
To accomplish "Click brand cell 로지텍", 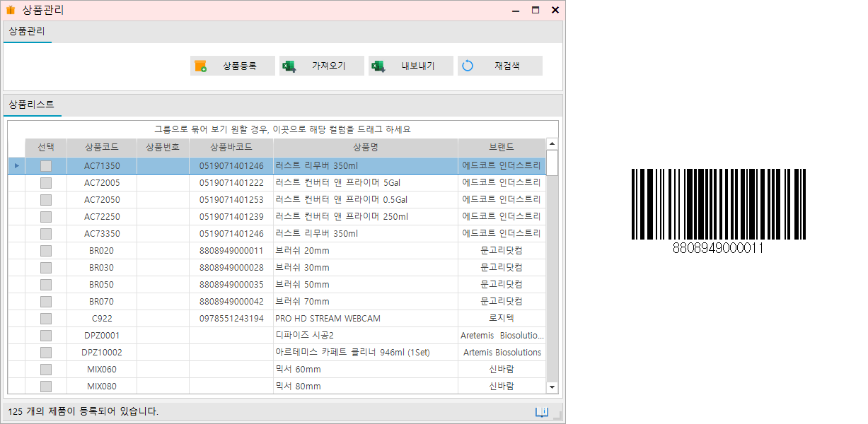I will (x=502, y=319).
